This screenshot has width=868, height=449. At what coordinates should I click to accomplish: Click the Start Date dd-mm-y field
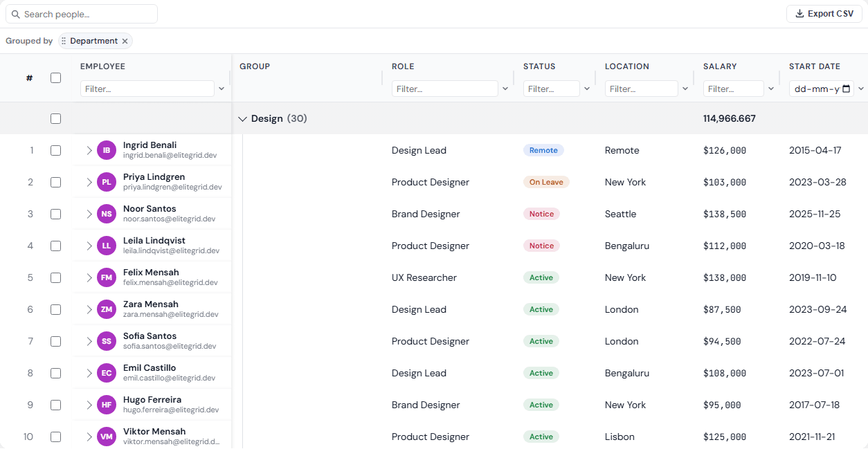click(822, 89)
